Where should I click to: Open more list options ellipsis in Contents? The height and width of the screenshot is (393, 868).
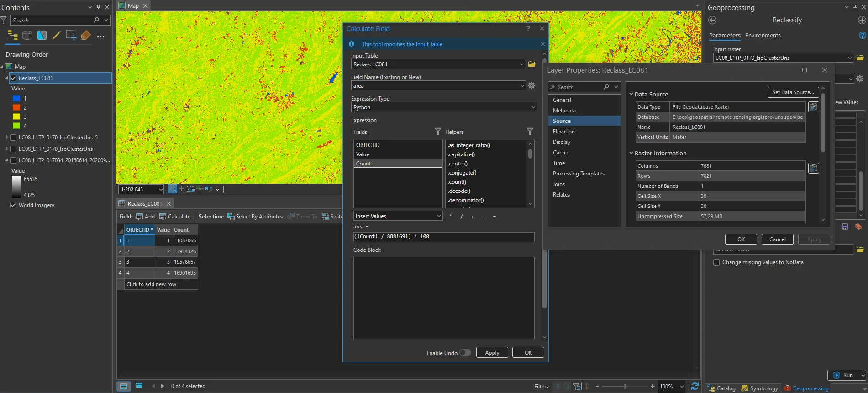coord(101,37)
